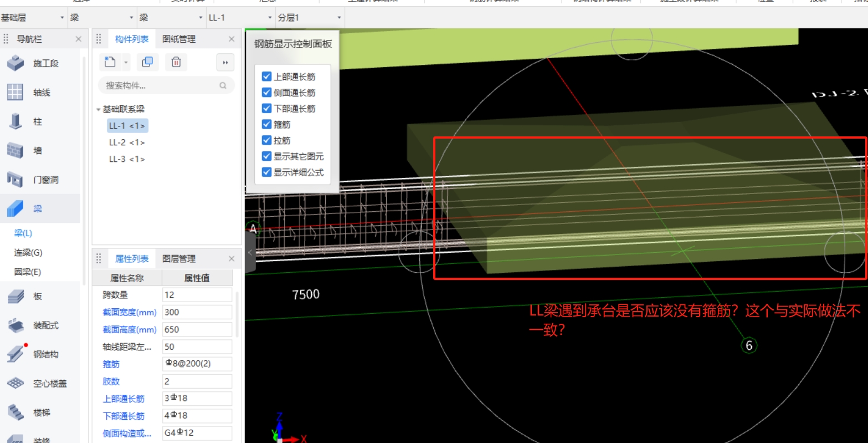Edit the 轴线距梁左 value field 50
868x443 pixels.
pyautogui.click(x=197, y=347)
